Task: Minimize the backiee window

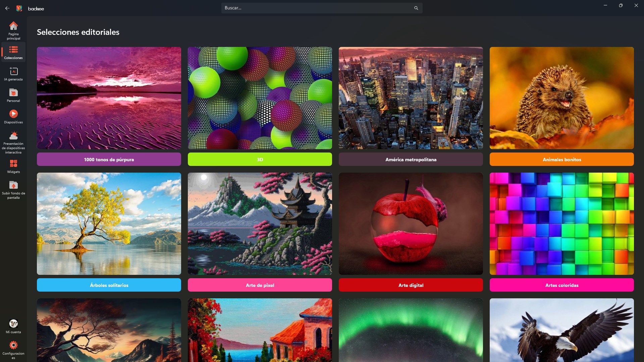Action: (605, 5)
